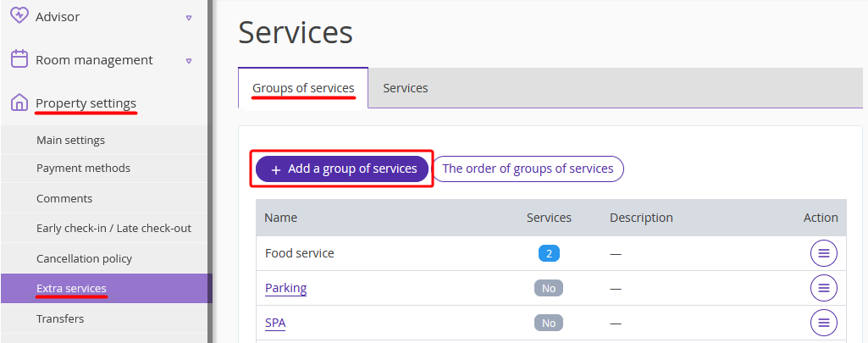
Task: Open action menu for Food service row
Action: pyautogui.click(x=824, y=253)
